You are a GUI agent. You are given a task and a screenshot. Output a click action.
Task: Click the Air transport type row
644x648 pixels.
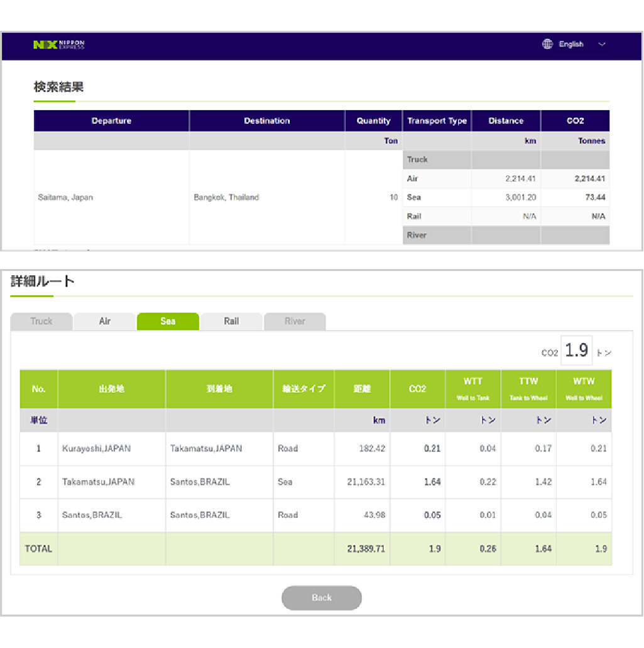tap(506, 178)
